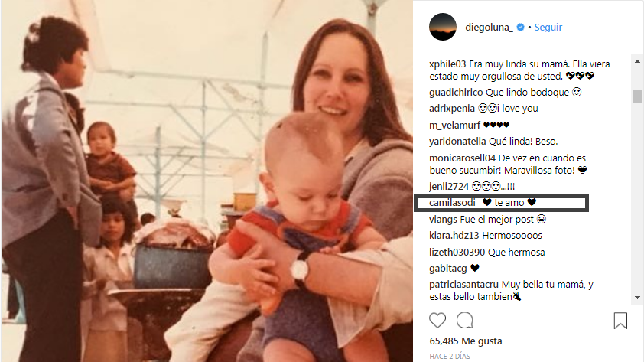Open the diegoluna_ username link
The width and height of the screenshot is (644, 362).
pyautogui.click(x=489, y=27)
